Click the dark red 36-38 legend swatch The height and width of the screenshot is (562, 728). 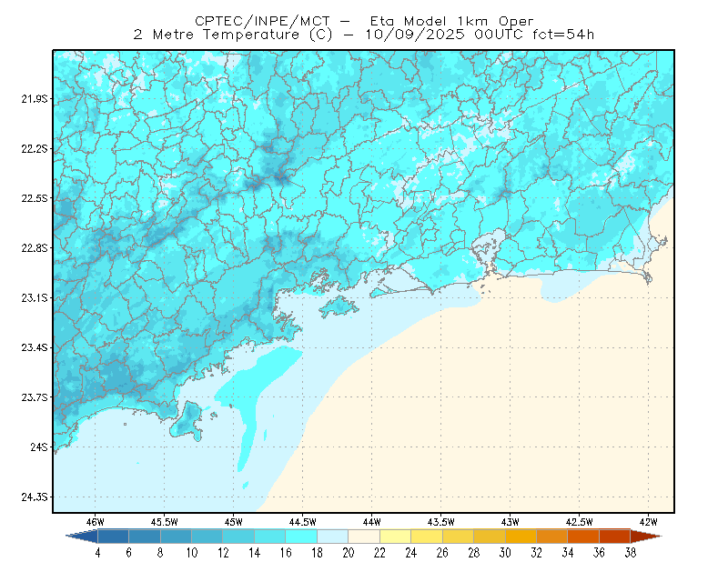tap(615, 537)
